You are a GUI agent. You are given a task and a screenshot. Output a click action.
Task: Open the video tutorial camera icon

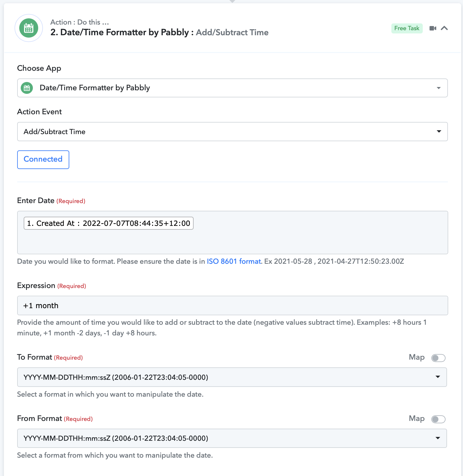(x=433, y=28)
